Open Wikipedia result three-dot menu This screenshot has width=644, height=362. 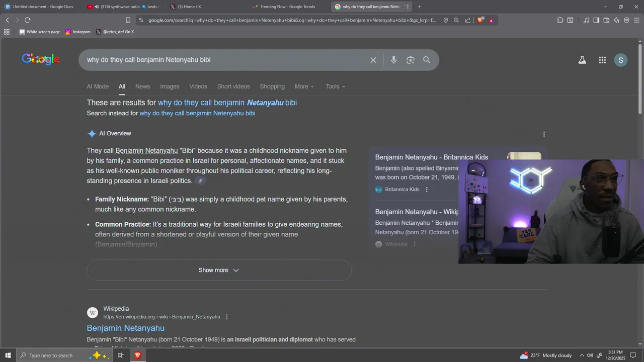click(227, 317)
